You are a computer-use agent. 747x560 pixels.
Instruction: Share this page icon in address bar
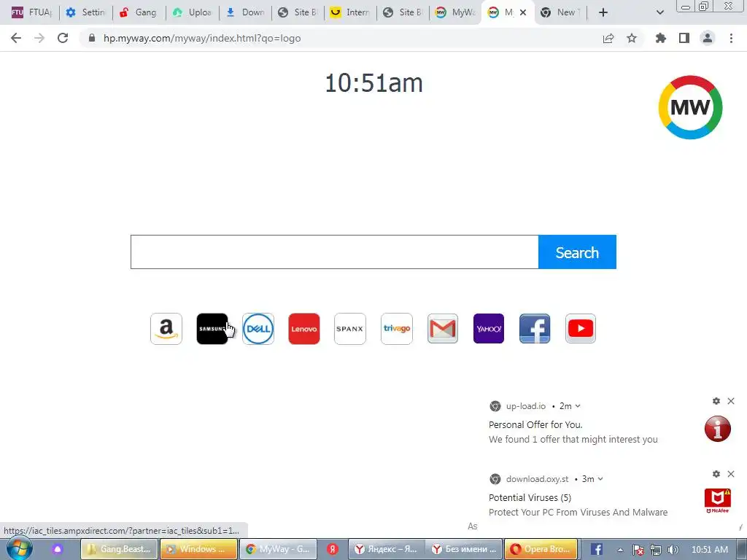click(608, 38)
